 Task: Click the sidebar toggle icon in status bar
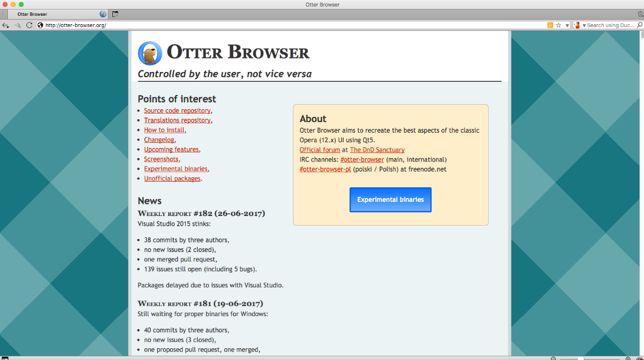tap(5, 358)
